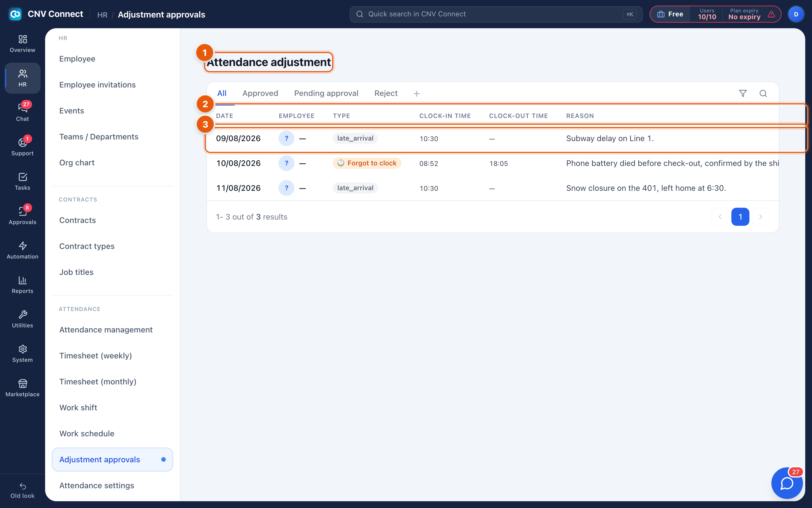This screenshot has width=812, height=508.
Task: Click the REASON column header
Action: tap(580, 116)
